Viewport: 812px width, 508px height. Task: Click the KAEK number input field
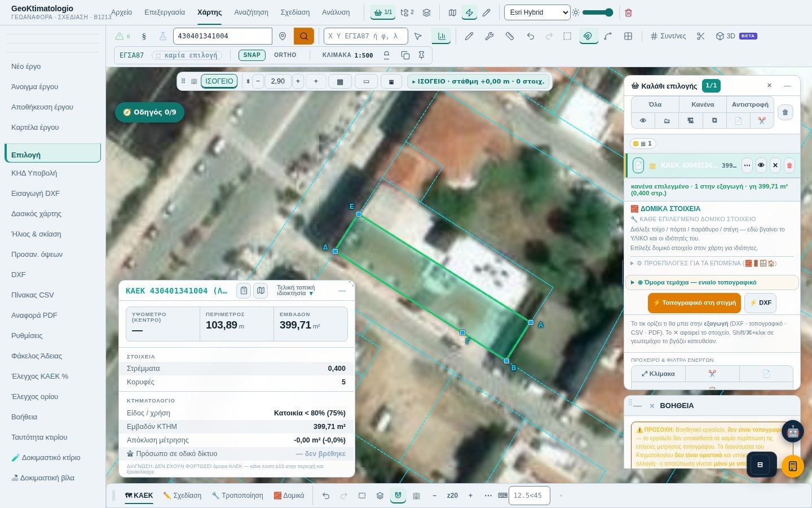pos(223,36)
